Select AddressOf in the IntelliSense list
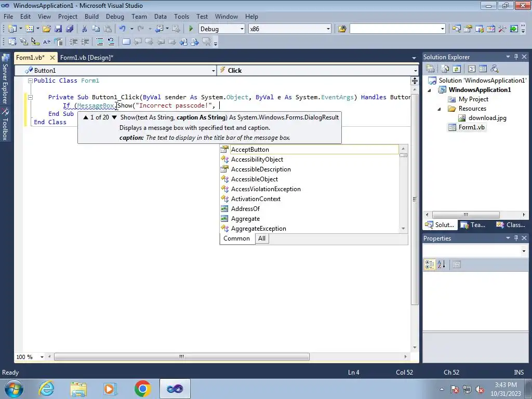 245,209
